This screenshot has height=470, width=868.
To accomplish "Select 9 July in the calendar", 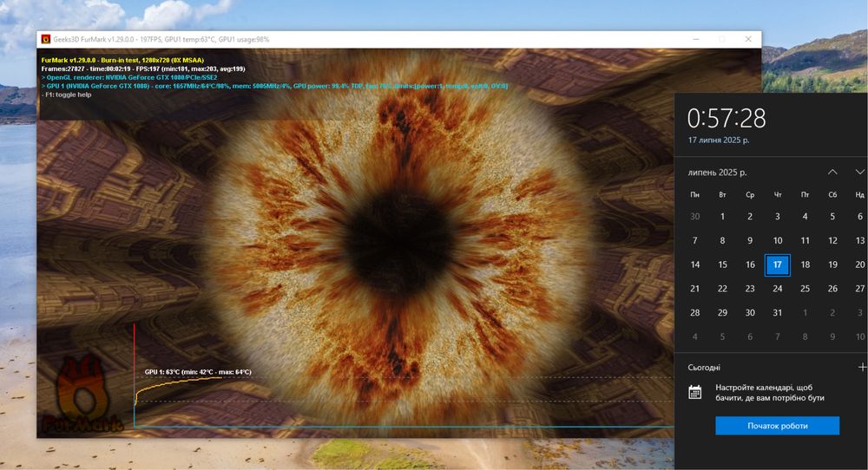I will pyautogui.click(x=750, y=240).
